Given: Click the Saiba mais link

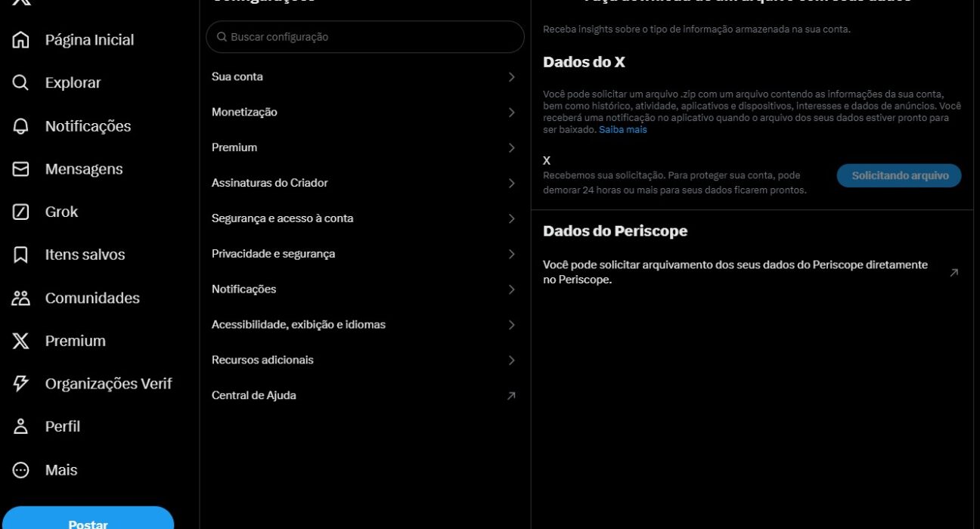Looking at the screenshot, I should [x=623, y=130].
